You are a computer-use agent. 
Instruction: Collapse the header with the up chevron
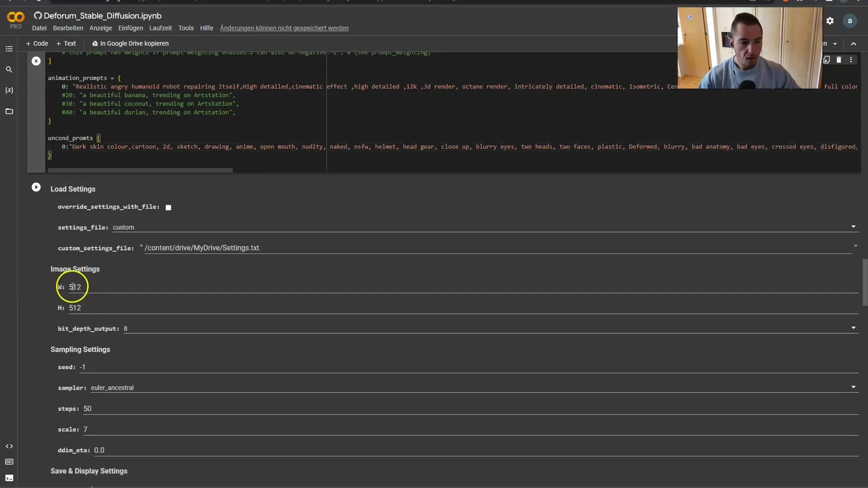854,44
